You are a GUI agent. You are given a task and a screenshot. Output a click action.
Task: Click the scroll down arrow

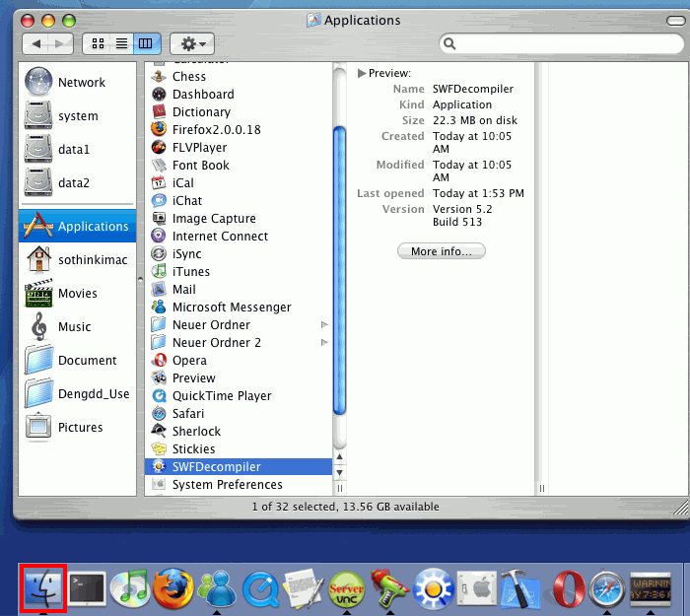tap(340, 472)
